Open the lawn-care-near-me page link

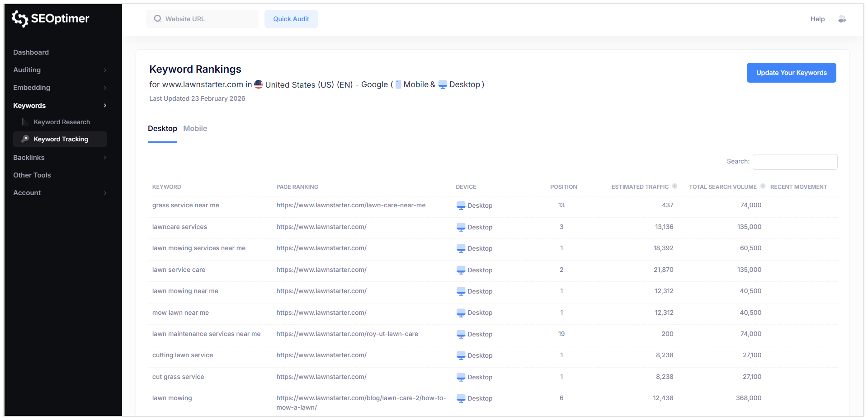click(351, 205)
